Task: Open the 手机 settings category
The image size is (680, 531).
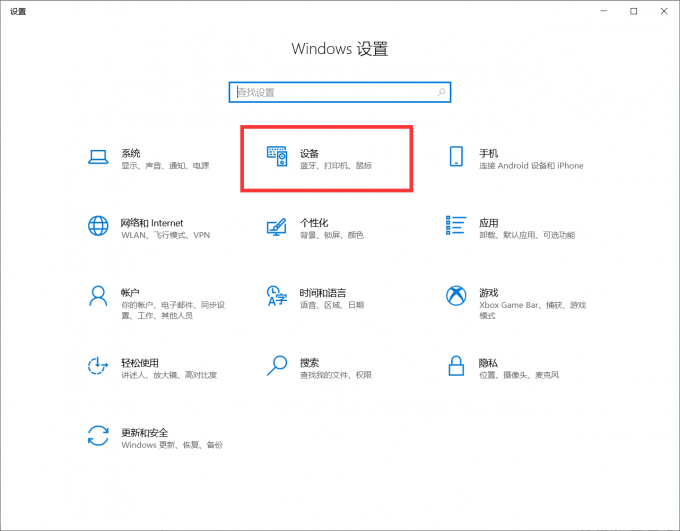Action: [488, 153]
